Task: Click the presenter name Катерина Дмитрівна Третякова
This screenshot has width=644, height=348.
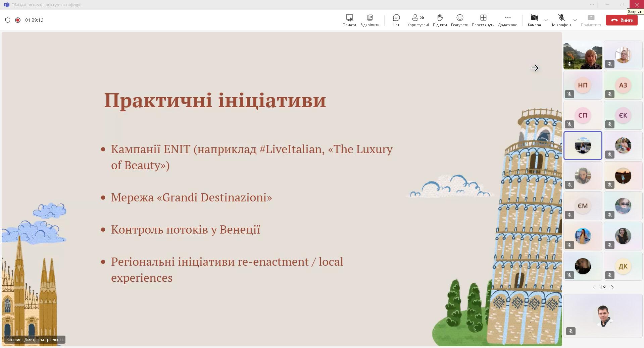Action: click(35, 340)
